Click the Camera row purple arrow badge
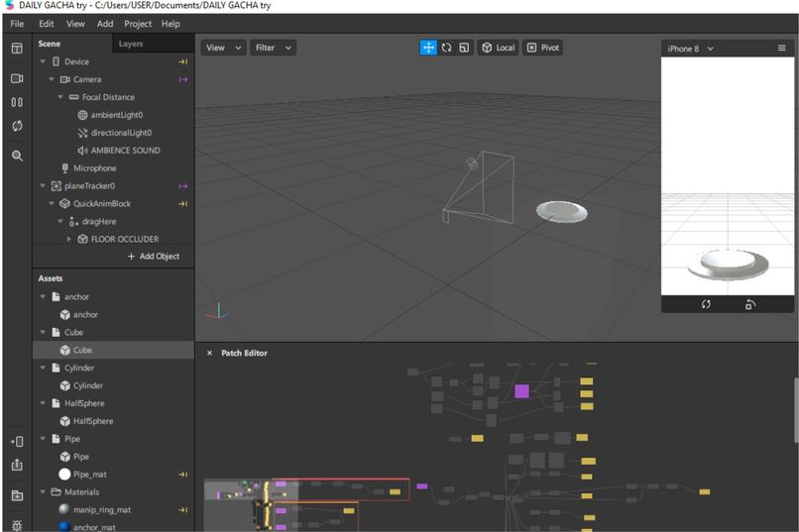The image size is (799, 532). pyautogui.click(x=183, y=79)
